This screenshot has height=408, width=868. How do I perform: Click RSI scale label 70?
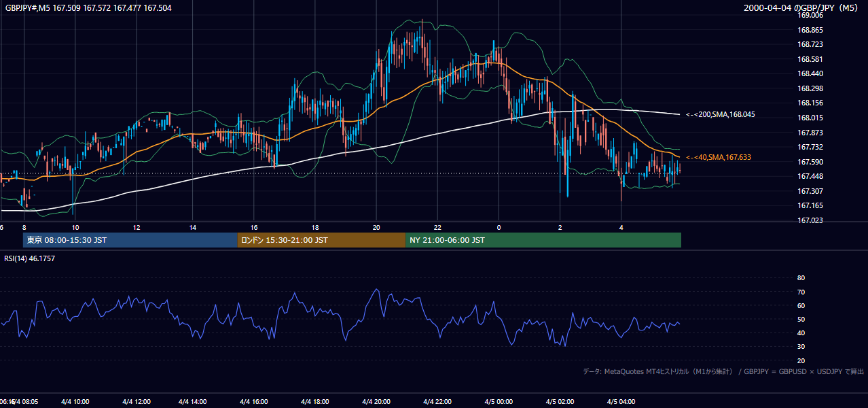(801, 292)
